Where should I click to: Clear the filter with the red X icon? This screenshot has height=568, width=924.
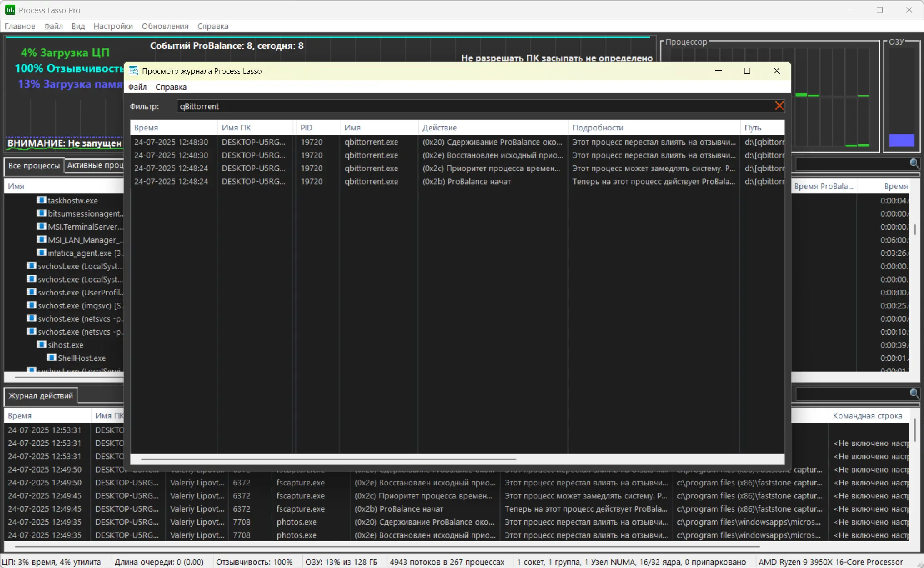click(779, 106)
